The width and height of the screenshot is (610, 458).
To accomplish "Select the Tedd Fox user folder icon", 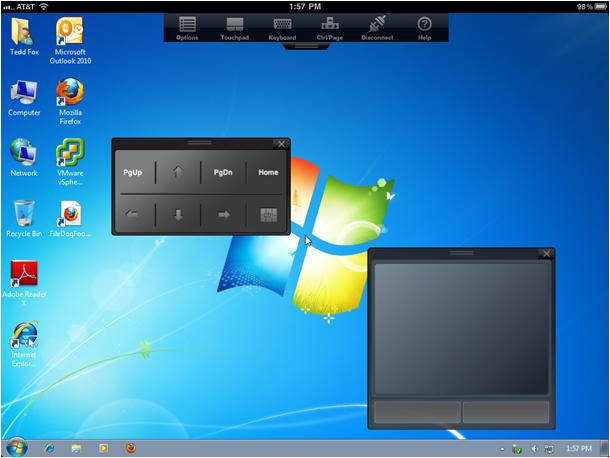I will coord(24,36).
